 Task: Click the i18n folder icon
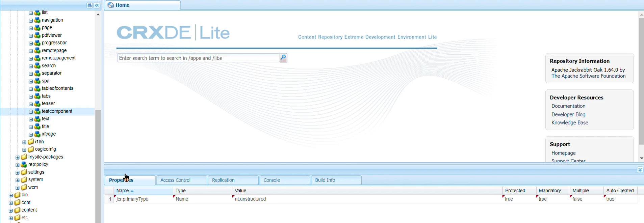click(31, 142)
